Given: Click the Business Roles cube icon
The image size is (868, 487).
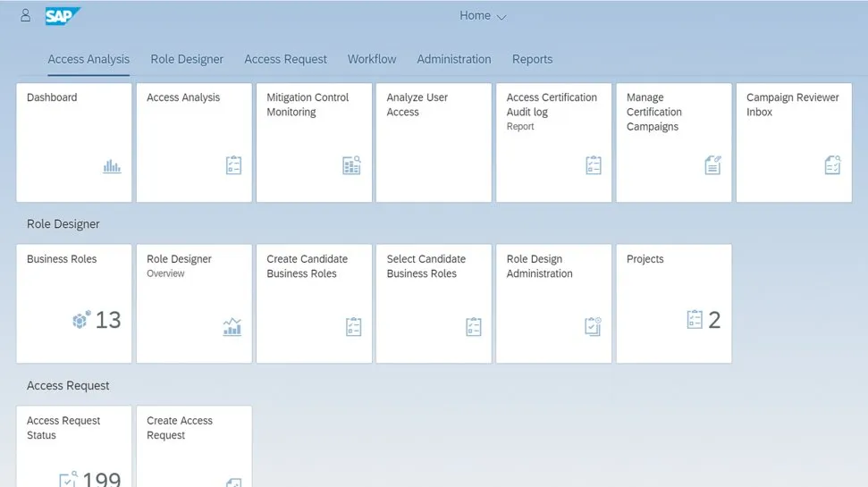Looking at the screenshot, I should click(x=81, y=320).
